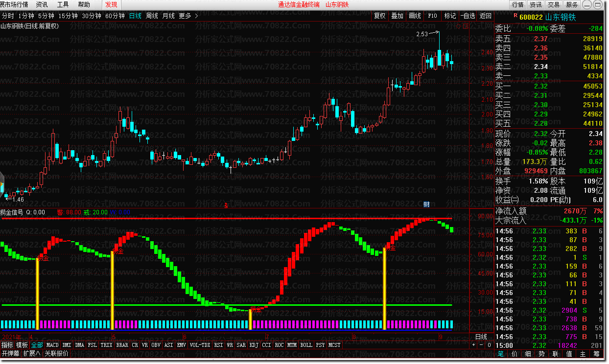Open the 帮助 menu

[x=84, y=4]
